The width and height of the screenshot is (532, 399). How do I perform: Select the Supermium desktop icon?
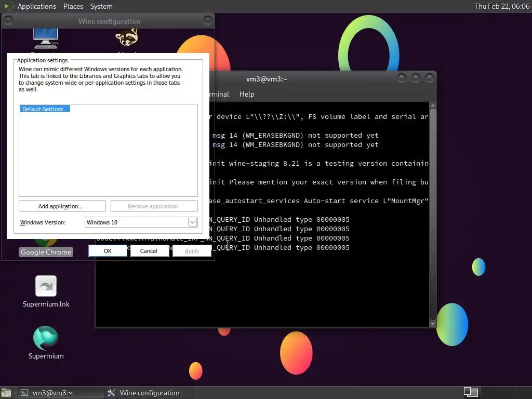(x=46, y=343)
